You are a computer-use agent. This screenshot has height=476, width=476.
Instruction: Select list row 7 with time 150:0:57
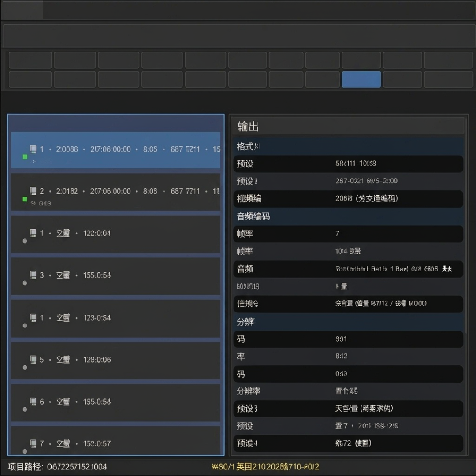coord(115,440)
